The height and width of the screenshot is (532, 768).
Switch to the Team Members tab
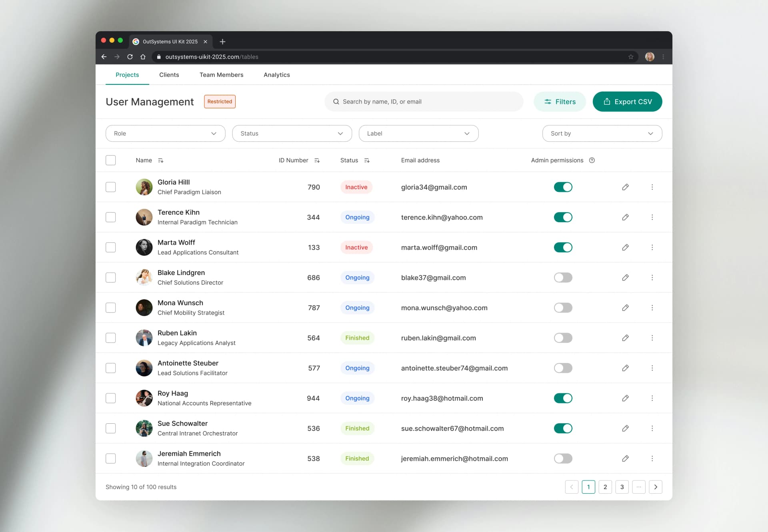[x=222, y=75]
